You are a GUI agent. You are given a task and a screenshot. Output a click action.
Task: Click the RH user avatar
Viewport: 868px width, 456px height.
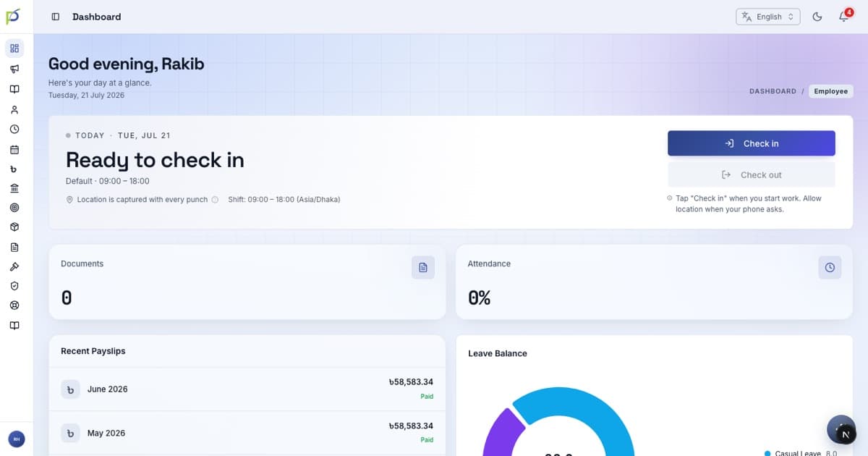16,439
